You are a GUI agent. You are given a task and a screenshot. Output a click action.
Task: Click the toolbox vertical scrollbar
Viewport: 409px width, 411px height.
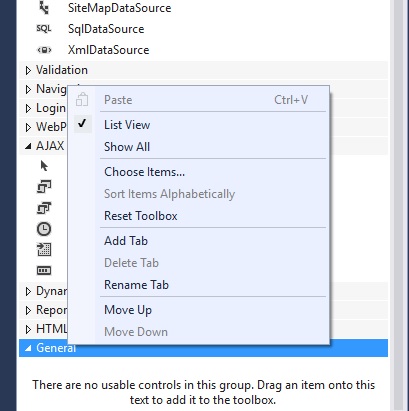pos(399,205)
